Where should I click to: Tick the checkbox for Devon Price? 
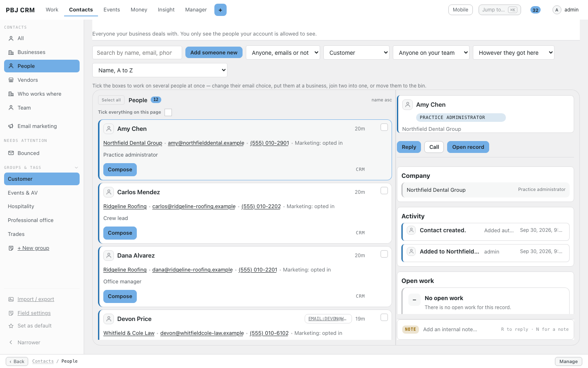tap(384, 317)
